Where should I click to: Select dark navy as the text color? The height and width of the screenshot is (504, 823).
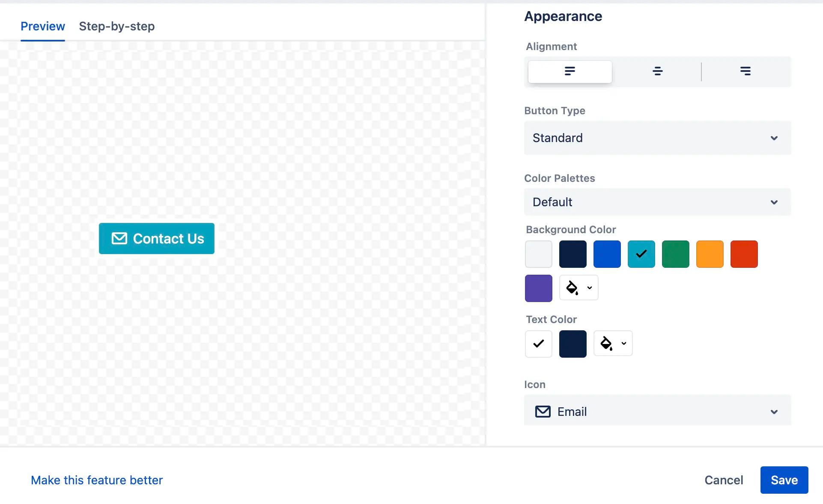point(573,344)
